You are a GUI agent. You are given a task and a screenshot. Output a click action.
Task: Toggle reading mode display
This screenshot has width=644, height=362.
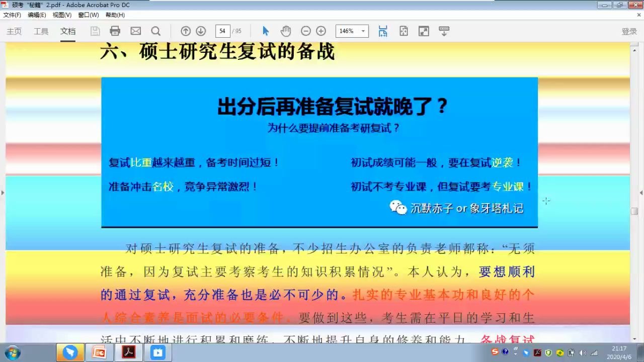tap(444, 31)
